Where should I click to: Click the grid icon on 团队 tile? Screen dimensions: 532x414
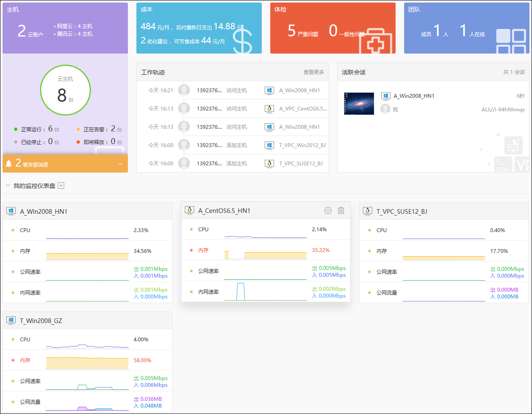511,42
